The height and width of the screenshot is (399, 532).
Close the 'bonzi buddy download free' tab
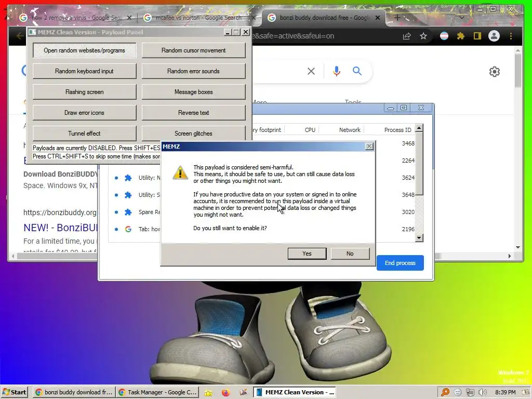378,18
